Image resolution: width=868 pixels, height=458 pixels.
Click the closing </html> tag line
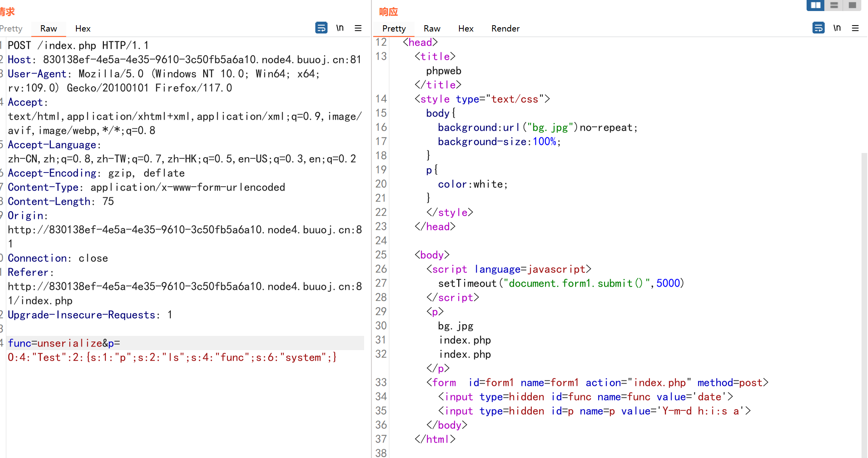435,439
